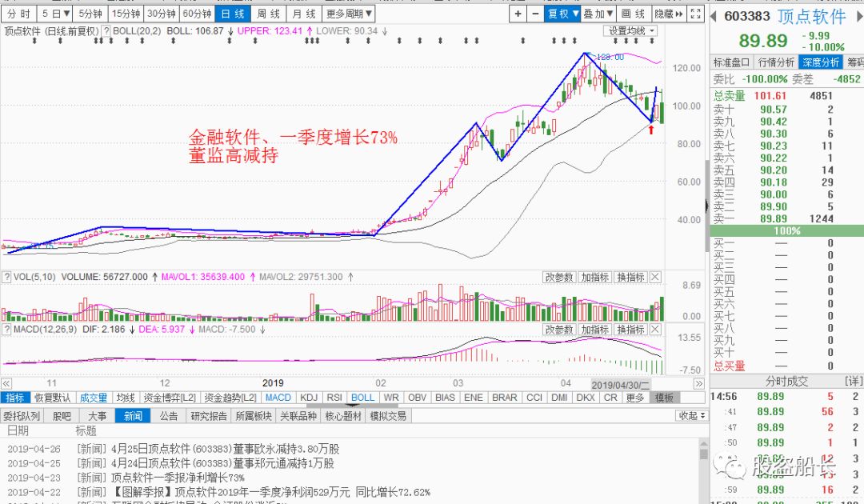
Task: Switch to the 所属板块 tab
Action: click(254, 416)
